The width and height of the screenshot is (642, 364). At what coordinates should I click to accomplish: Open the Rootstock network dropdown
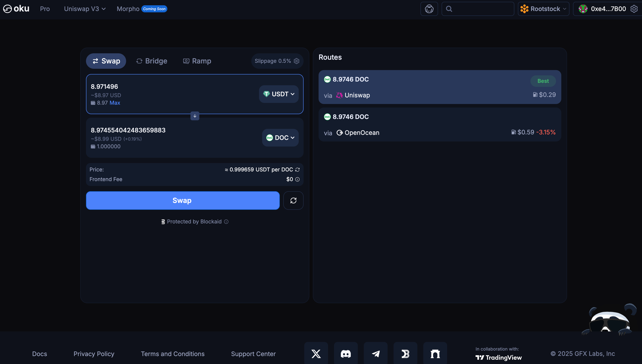[543, 9]
